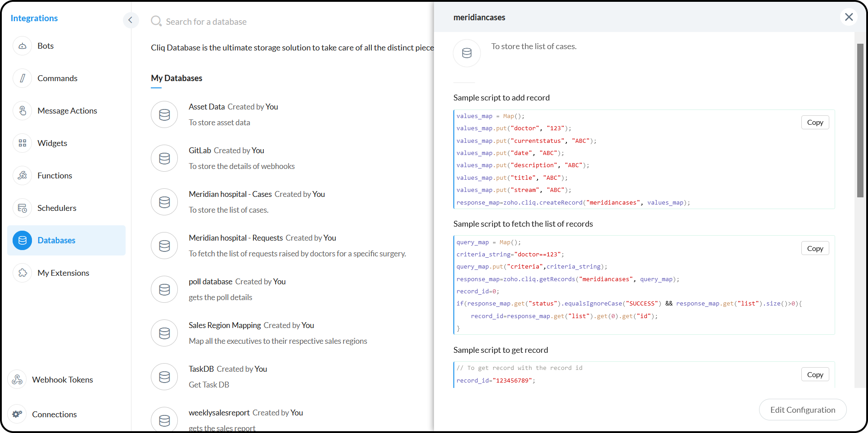Open the Connections page

(54, 415)
